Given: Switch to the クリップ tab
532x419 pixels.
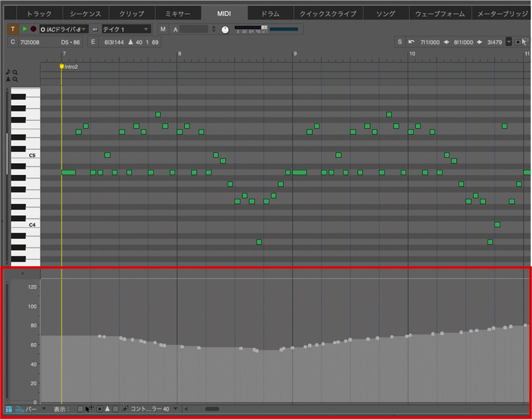Looking at the screenshot, I should (132, 14).
